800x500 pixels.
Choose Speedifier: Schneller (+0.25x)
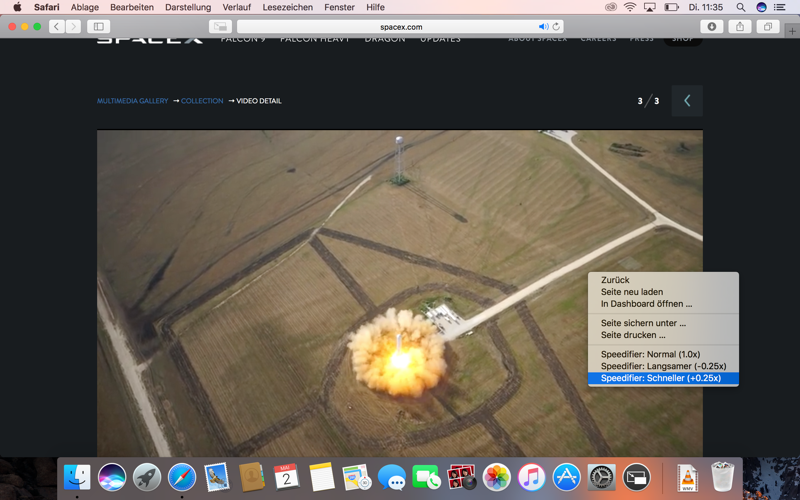[x=663, y=378]
